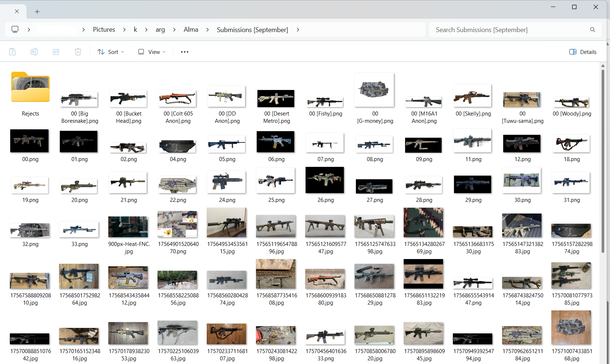610x364 pixels.
Task: Open the Sort dropdown
Action: click(x=110, y=52)
